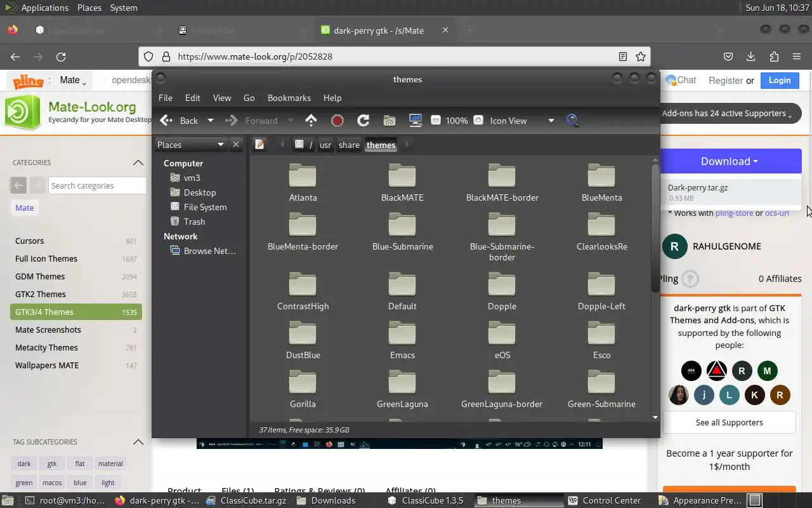
Task: Select the usr path breadcrumb
Action: coord(325,145)
